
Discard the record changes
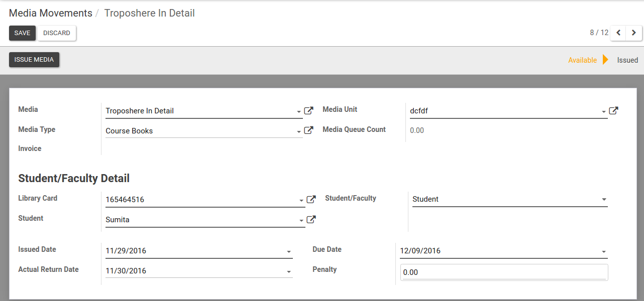(x=57, y=33)
